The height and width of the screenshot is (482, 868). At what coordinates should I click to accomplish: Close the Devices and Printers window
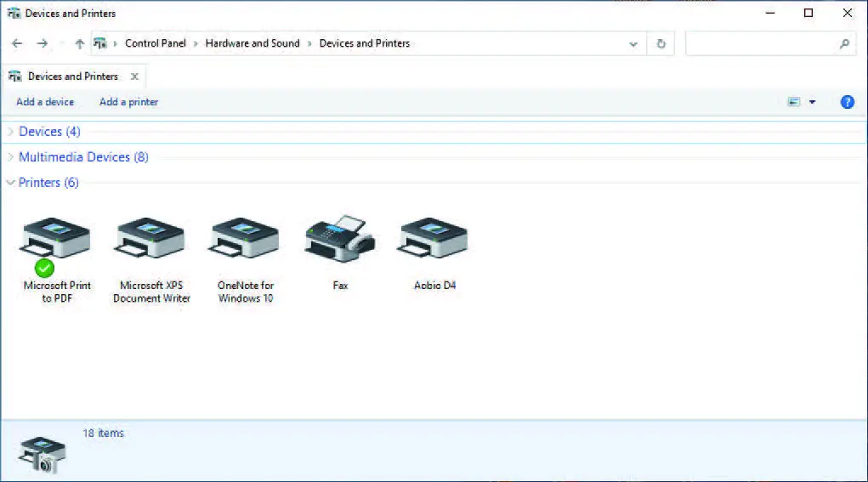click(848, 13)
